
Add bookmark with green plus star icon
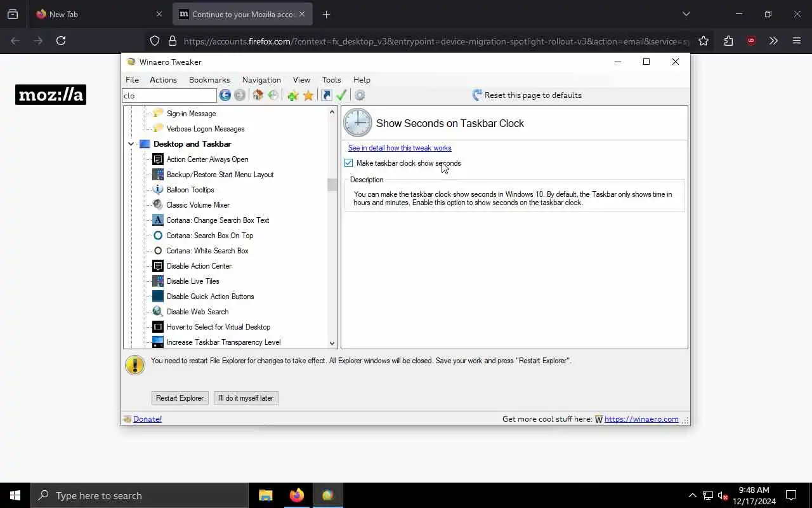(292, 95)
